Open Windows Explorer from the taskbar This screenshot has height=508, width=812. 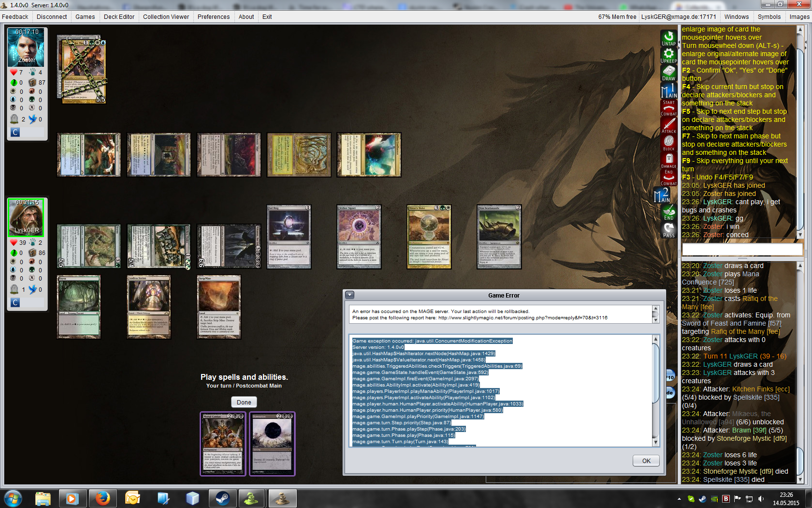(43, 498)
